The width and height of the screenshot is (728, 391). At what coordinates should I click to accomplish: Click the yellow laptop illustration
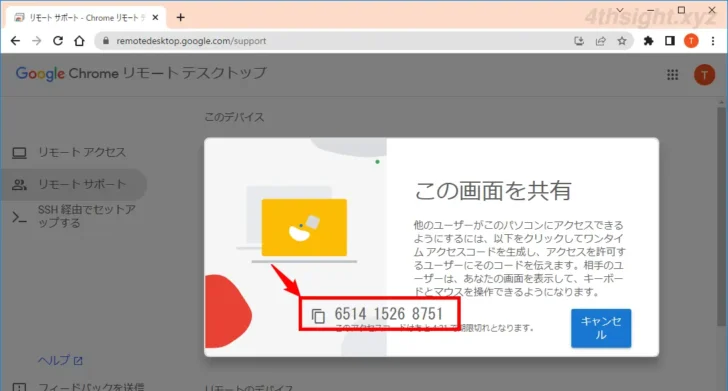(x=304, y=228)
